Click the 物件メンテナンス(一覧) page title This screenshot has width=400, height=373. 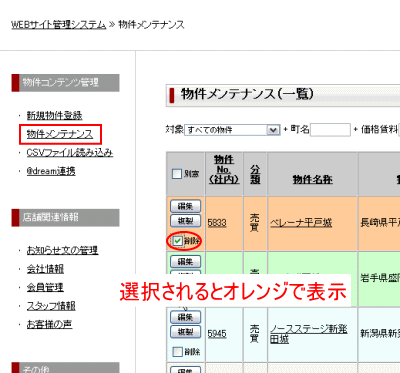247,94
